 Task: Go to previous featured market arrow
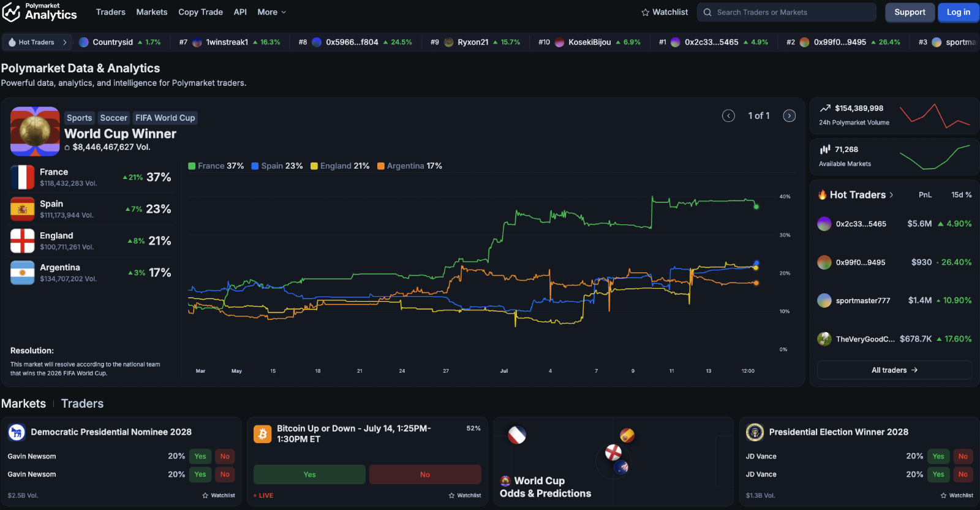[x=728, y=116]
